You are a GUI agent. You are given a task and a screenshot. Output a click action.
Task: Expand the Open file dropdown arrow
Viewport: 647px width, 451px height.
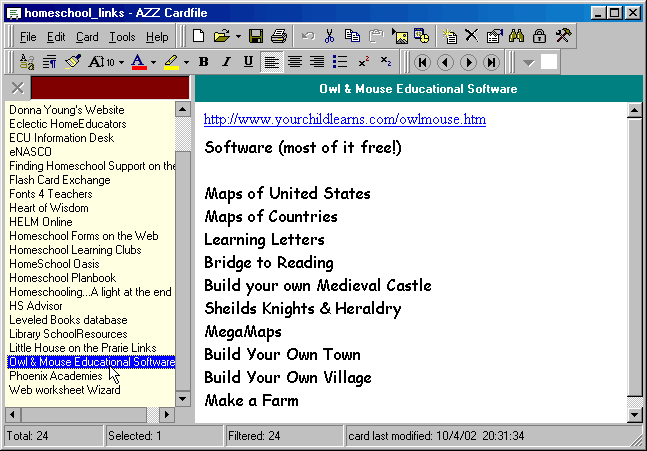click(x=238, y=36)
